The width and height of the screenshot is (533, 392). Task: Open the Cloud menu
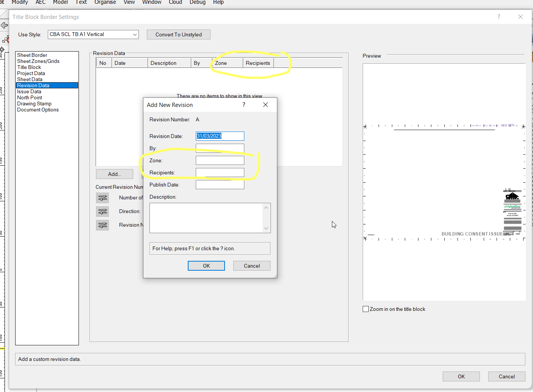(175, 3)
